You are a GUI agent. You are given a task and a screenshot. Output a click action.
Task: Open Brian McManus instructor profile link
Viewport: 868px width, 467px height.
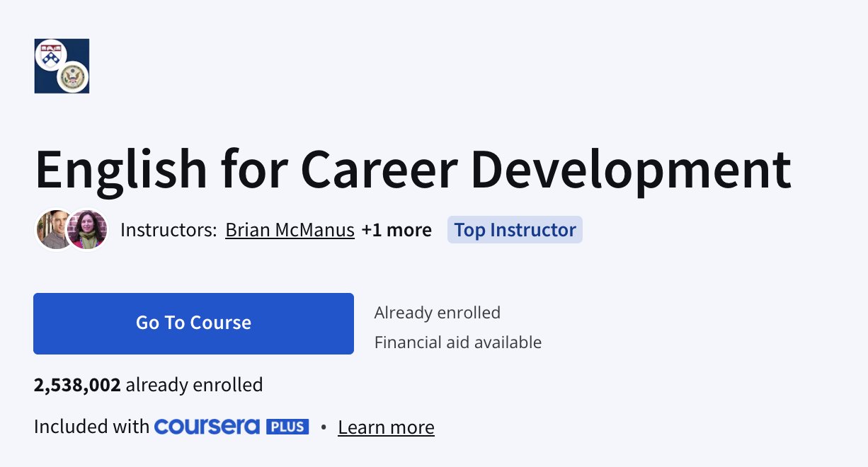click(290, 230)
